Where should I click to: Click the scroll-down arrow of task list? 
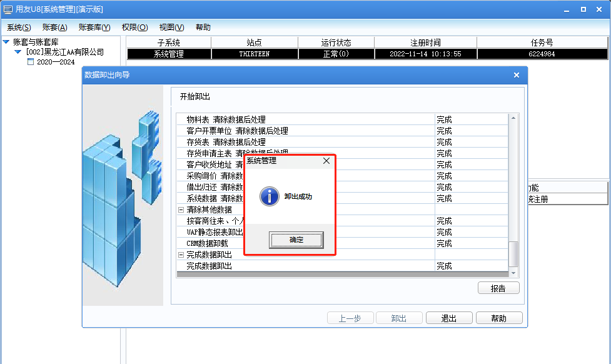pos(513,273)
